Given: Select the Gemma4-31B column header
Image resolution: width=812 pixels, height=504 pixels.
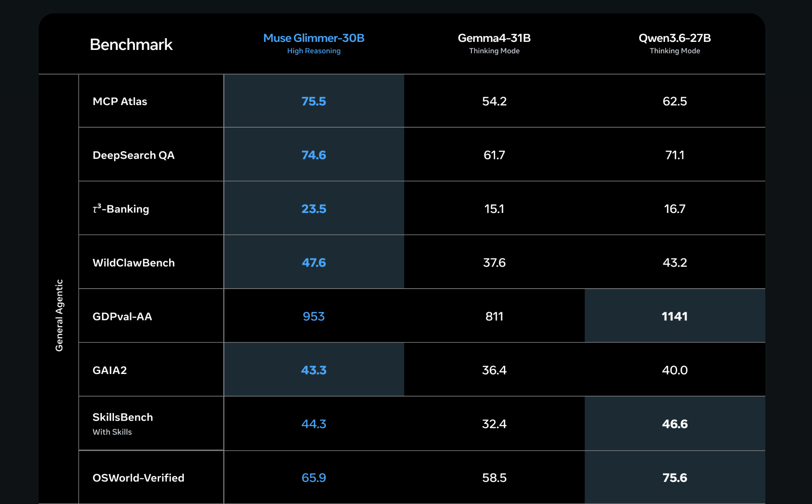Looking at the screenshot, I should click(494, 38).
